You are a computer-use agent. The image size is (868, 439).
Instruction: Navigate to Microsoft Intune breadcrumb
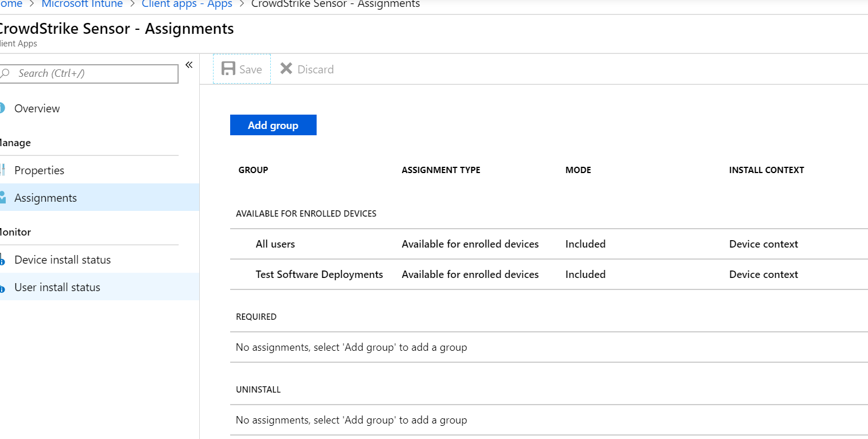tap(82, 5)
